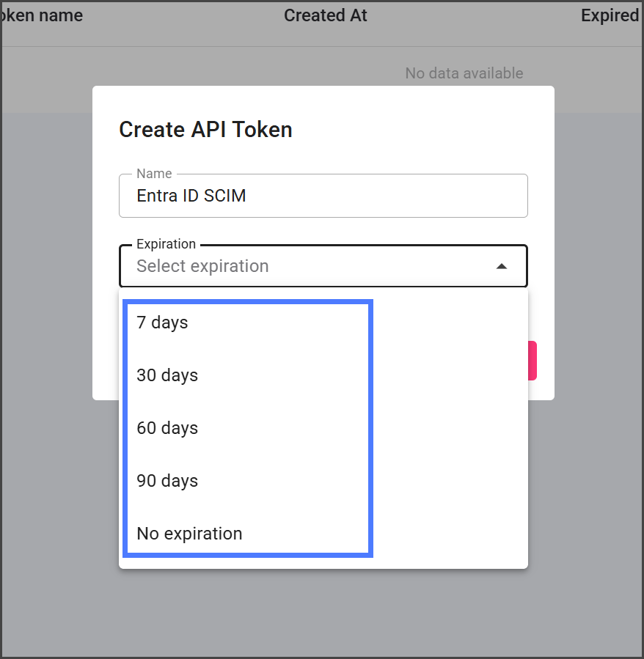This screenshot has height=659, width=644.
Task: Click the Create API Token dialog title
Action: click(205, 130)
